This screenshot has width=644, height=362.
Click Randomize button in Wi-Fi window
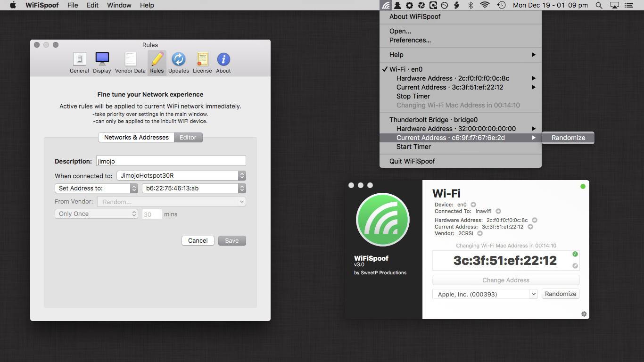561,294
